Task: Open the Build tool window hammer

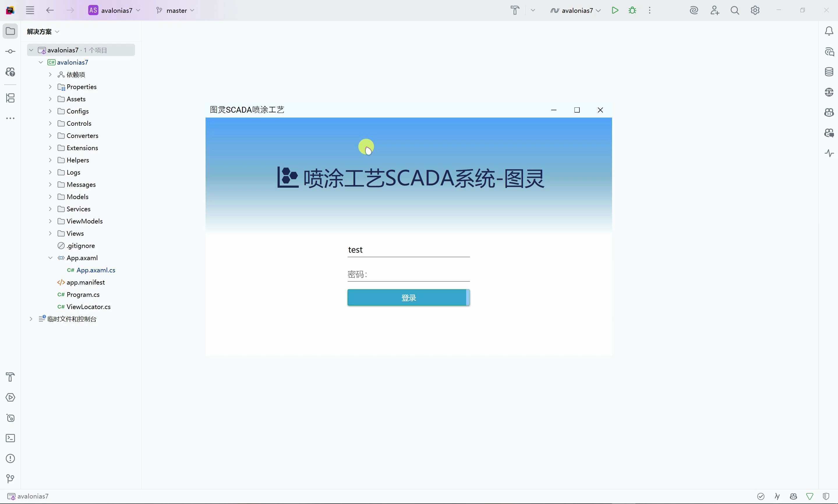Action: (10, 377)
